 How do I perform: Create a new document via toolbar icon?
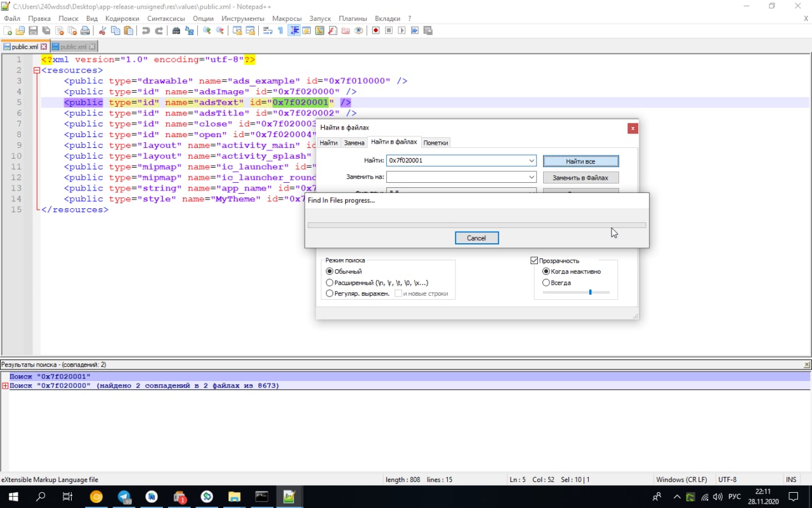click(8, 30)
